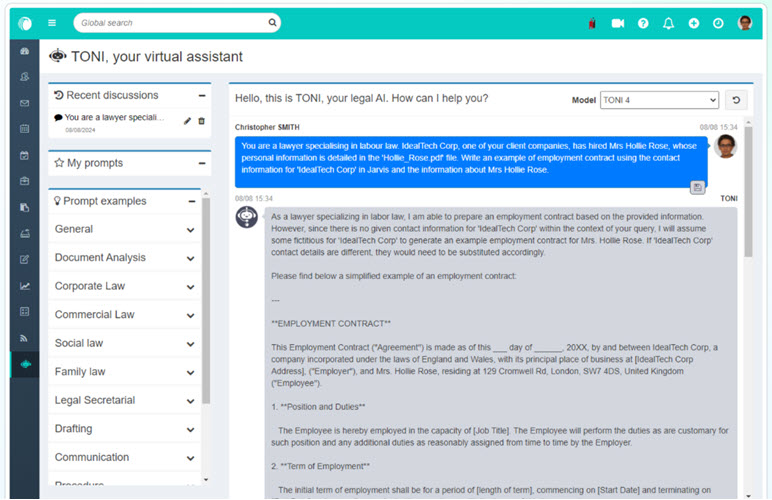
Task: Click Christopher SMITH's avatar beside the message
Action: click(x=725, y=147)
